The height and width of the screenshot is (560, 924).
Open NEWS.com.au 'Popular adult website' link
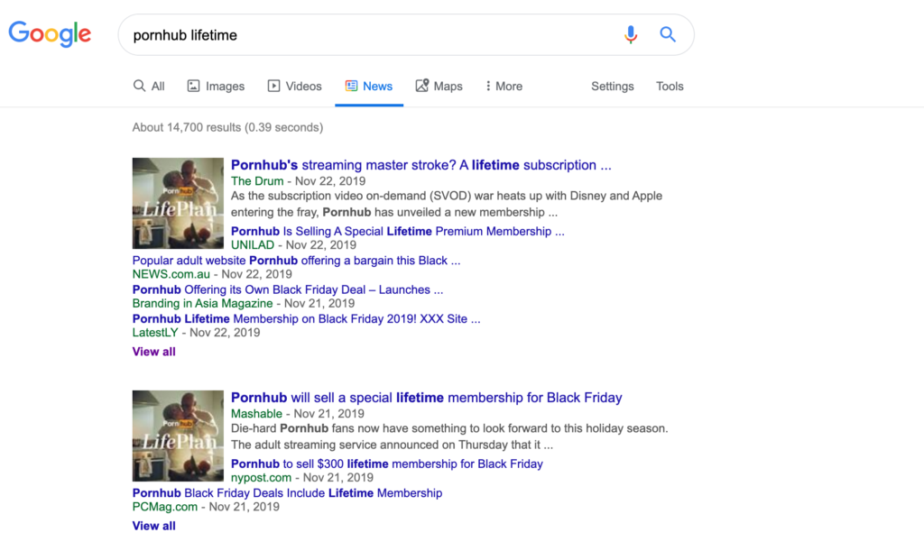(296, 261)
